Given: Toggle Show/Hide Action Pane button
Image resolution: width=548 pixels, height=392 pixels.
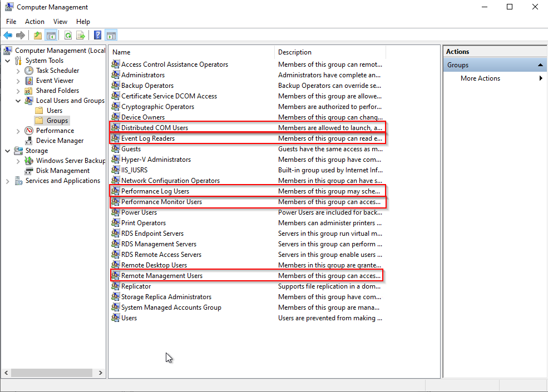Looking at the screenshot, I should pyautogui.click(x=111, y=36).
